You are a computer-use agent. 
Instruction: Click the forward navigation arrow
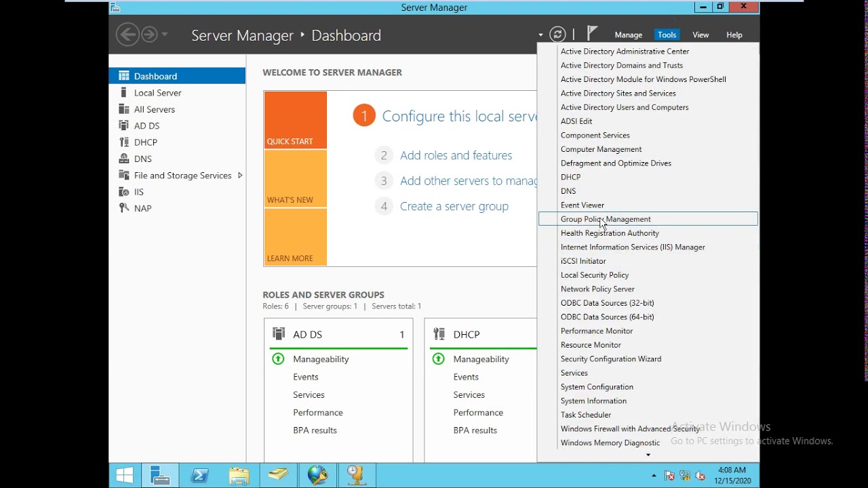click(x=149, y=35)
